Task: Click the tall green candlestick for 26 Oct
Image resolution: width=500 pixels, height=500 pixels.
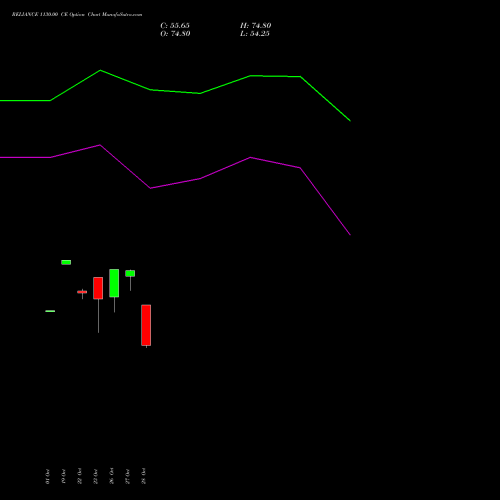Action: tap(114, 283)
